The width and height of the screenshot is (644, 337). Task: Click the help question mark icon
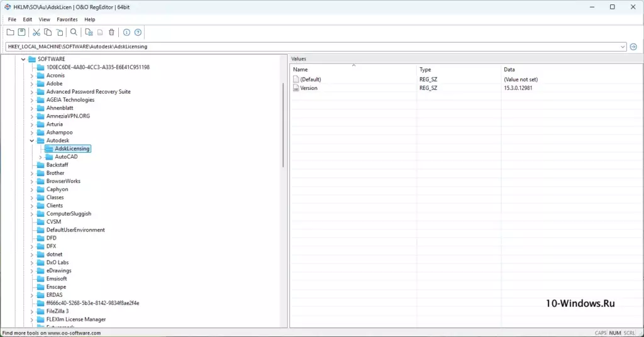pos(138,33)
